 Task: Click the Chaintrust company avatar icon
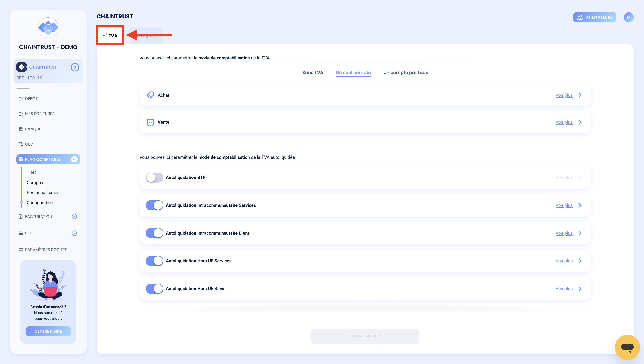(21, 67)
